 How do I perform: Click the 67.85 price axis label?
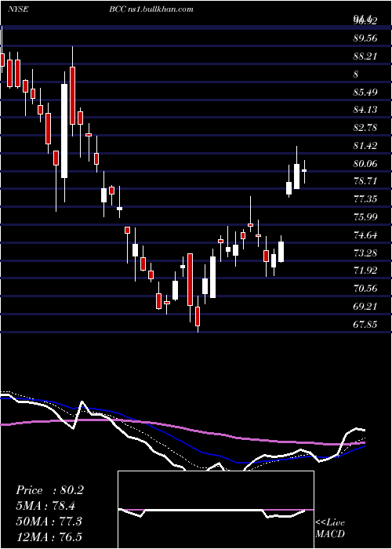pos(365,325)
